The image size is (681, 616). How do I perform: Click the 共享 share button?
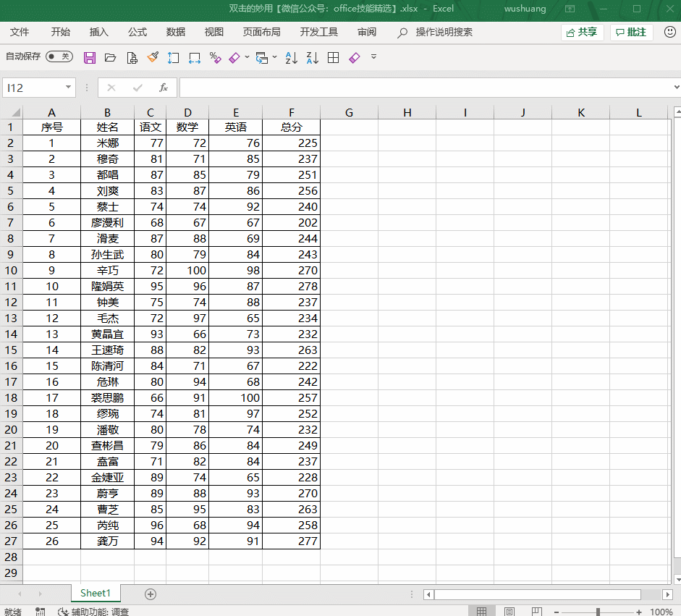[583, 33]
